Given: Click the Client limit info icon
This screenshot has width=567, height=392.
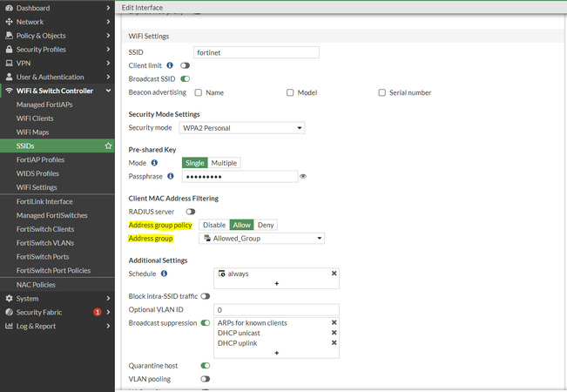Looking at the screenshot, I should 170,65.
